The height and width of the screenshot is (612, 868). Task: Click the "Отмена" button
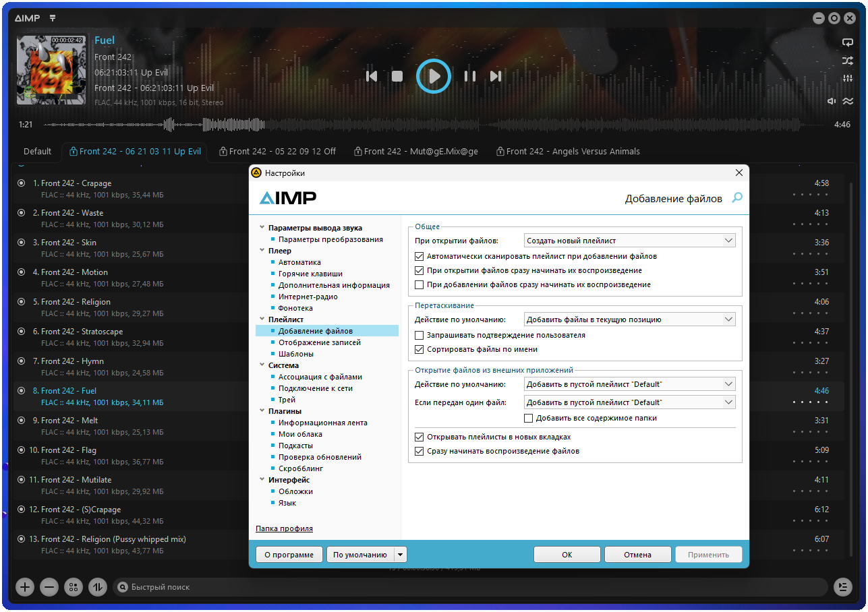637,555
